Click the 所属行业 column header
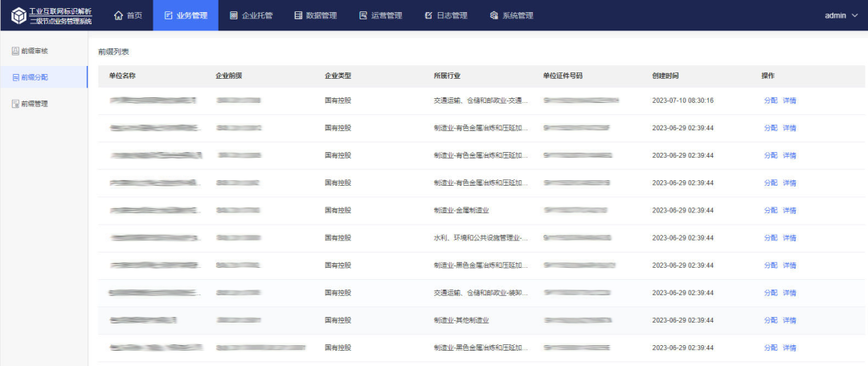Screen dimensions: 868x366 tap(448, 76)
